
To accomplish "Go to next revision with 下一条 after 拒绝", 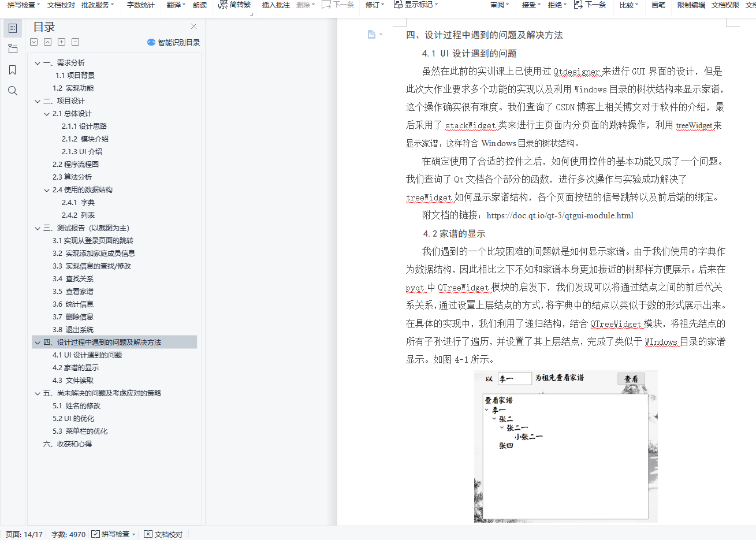I will click(590, 5).
